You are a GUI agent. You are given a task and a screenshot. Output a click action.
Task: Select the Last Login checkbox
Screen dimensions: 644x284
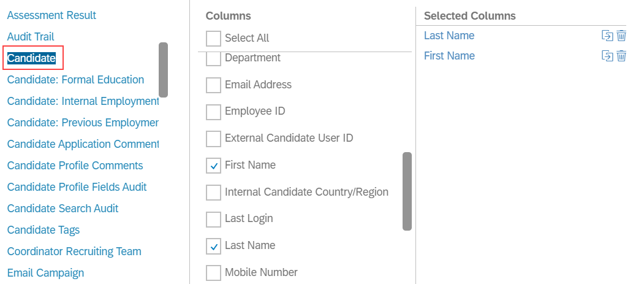tap(214, 219)
